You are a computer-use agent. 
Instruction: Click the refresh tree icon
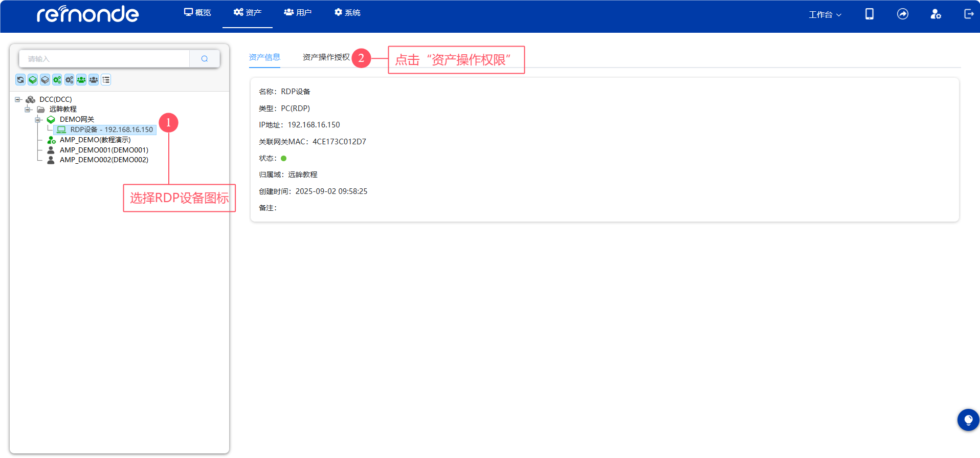[x=20, y=80]
